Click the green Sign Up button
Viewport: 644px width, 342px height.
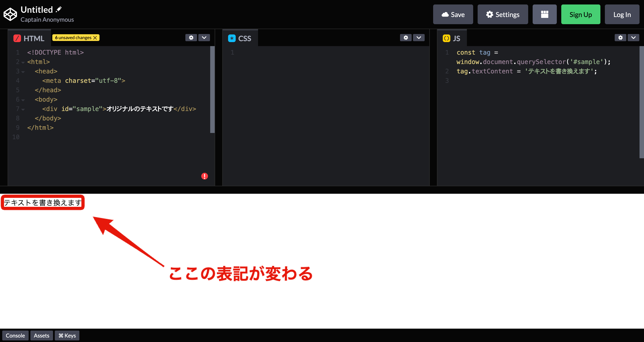pyautogui.click(x=580, y=14)
